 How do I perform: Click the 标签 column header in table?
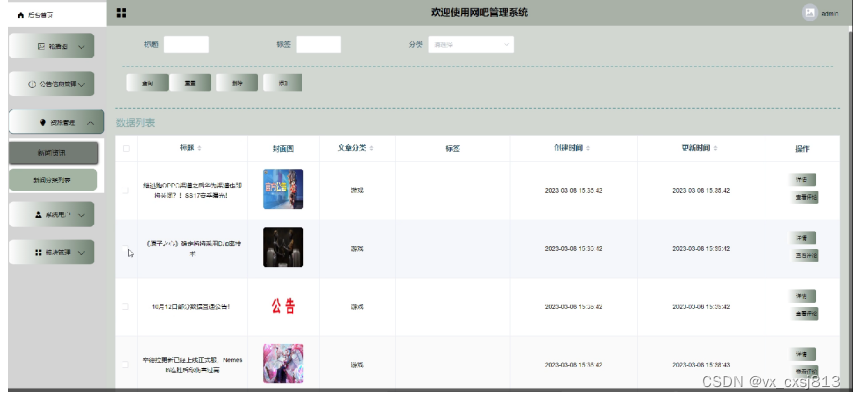coord(453,149)
